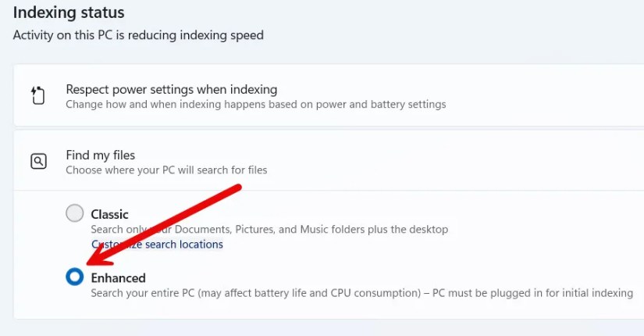Click the Classic option label
This screenshot has height=336, width=644.
coord(109,214)
